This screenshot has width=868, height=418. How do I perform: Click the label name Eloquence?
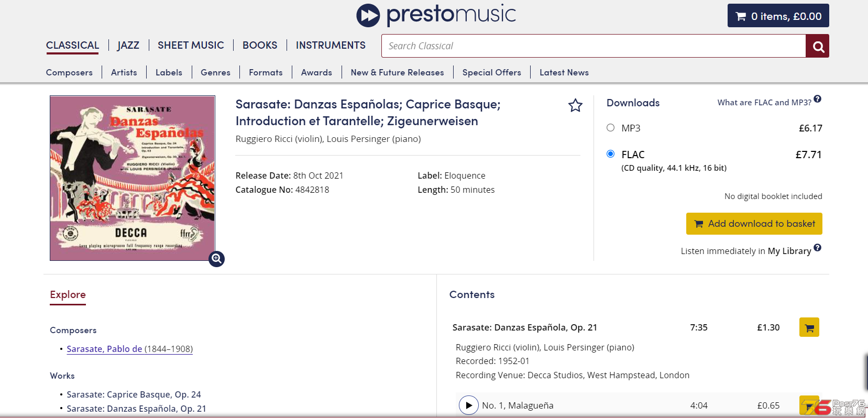[465, 175]
